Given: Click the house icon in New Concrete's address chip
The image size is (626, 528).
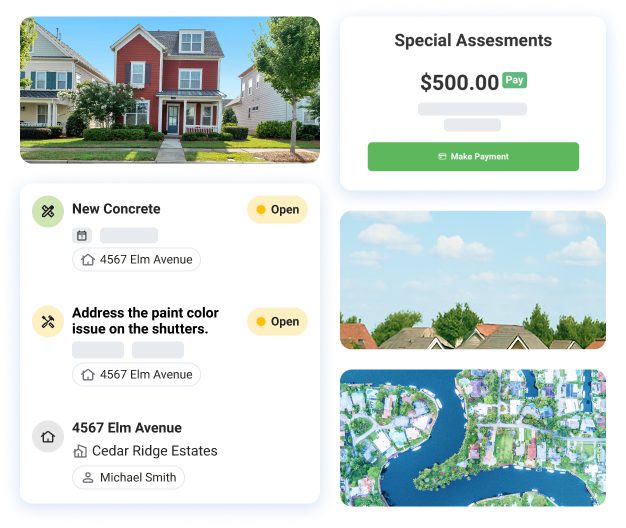Looking at the screenshot, I should point(88,260).
